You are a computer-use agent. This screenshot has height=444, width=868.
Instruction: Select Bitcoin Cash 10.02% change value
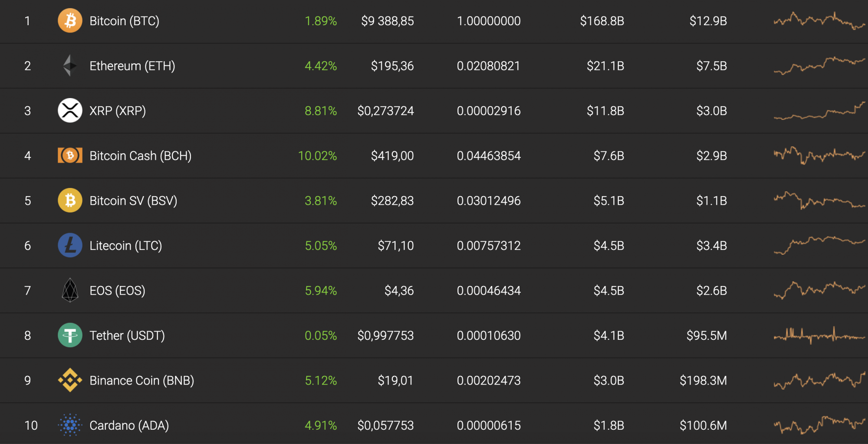point(317,156)
